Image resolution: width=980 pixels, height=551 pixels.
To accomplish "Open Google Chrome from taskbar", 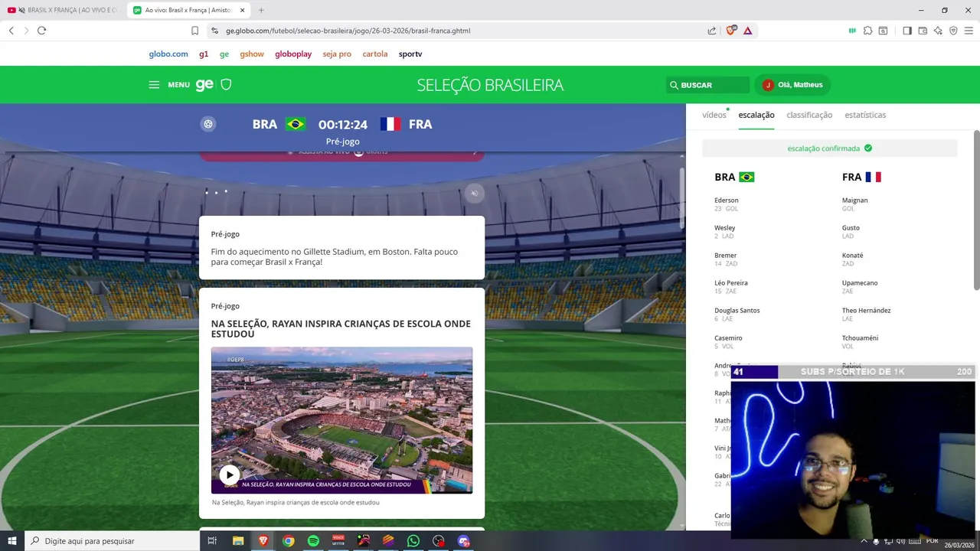I will click(288, 541).
